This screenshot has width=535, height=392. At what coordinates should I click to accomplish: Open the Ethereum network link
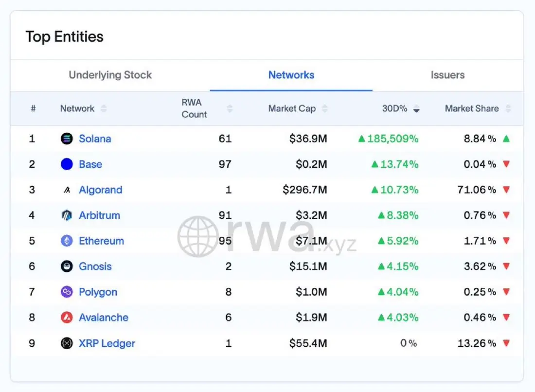coord(101,241)
